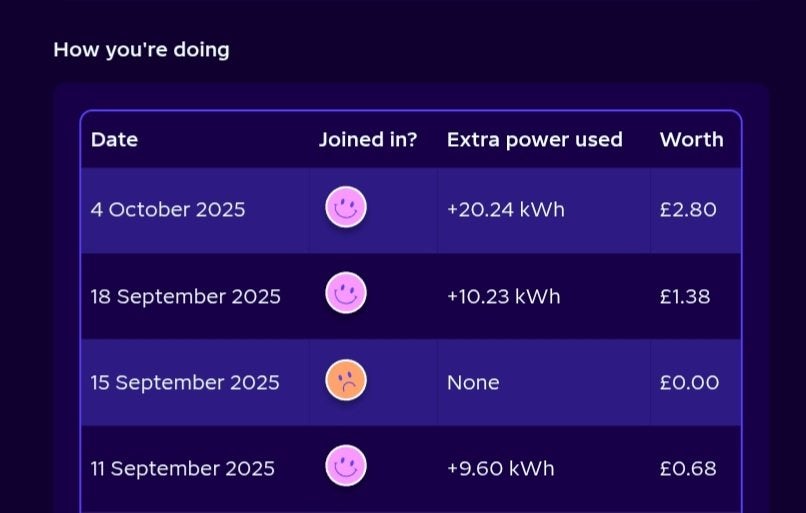Select the 18 September 2025 date cell

(186, 297)
